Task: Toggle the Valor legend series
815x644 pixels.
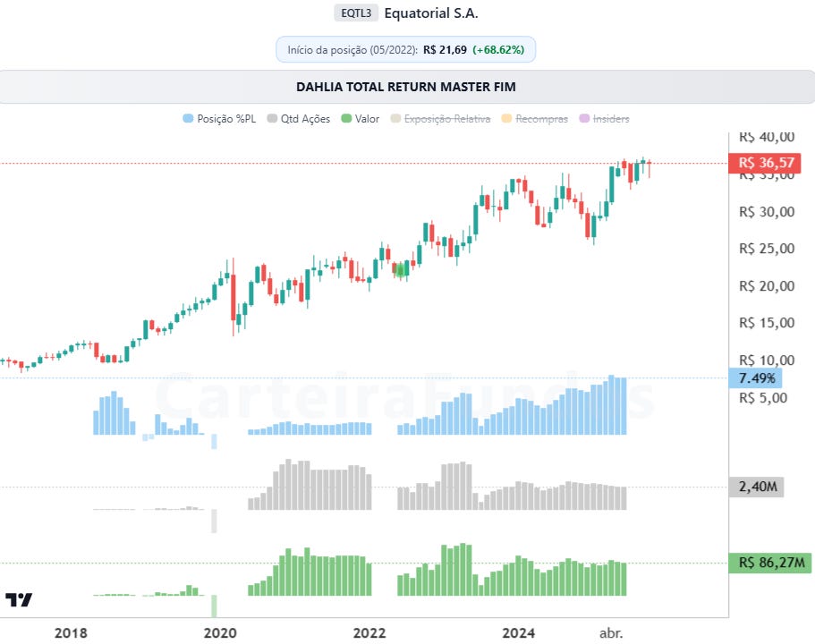Action: 361,119
